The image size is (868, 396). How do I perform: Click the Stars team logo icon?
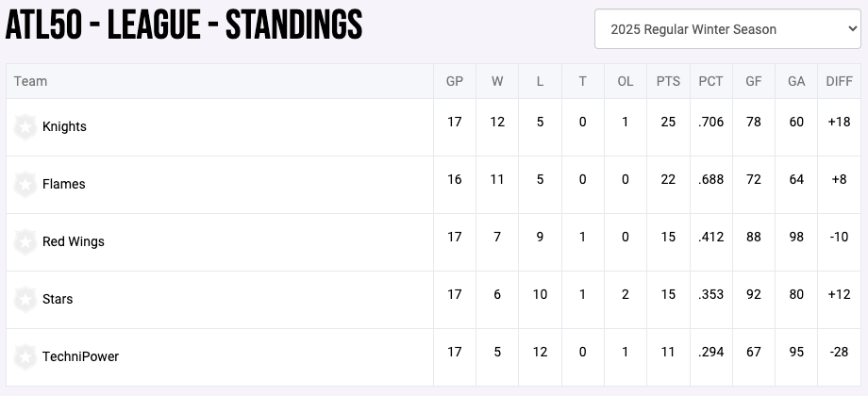(x=25, y=299)
